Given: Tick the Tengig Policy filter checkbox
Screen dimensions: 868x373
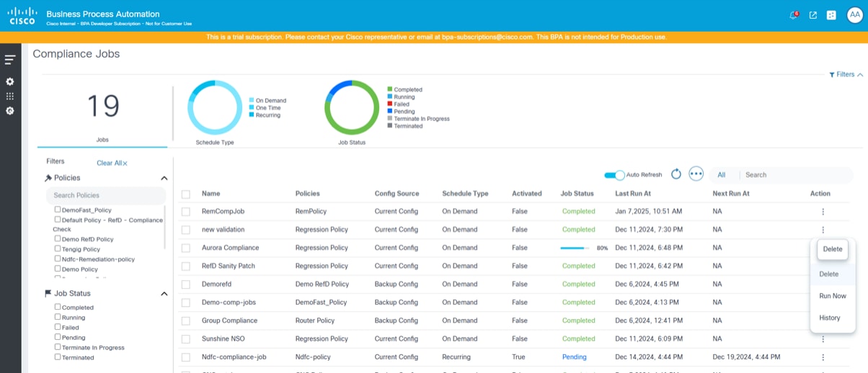Looking at the screenshot, I should point(58,249).
